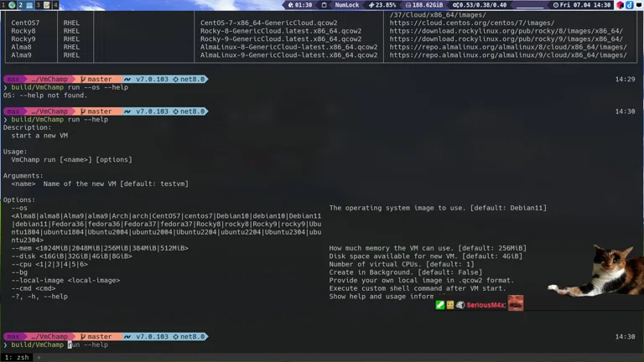The image size is (644, 362).
Task: Click the 'VmChamp run [<name>] [options]' usage line
Action: [x=71, y=160]
